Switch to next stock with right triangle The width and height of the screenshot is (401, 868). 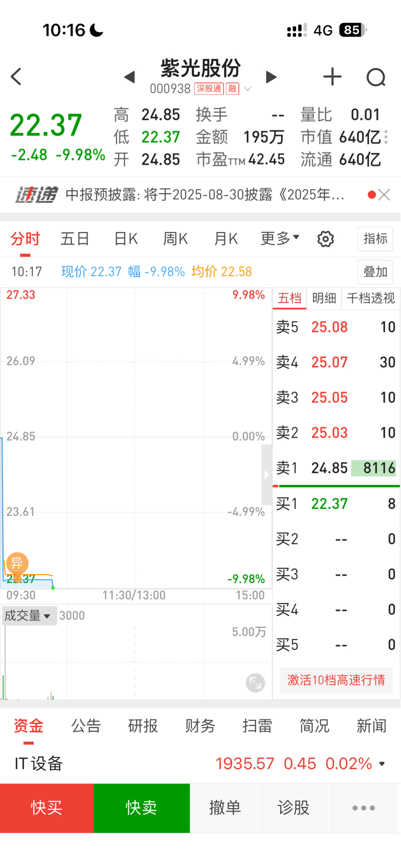(271, 77)
